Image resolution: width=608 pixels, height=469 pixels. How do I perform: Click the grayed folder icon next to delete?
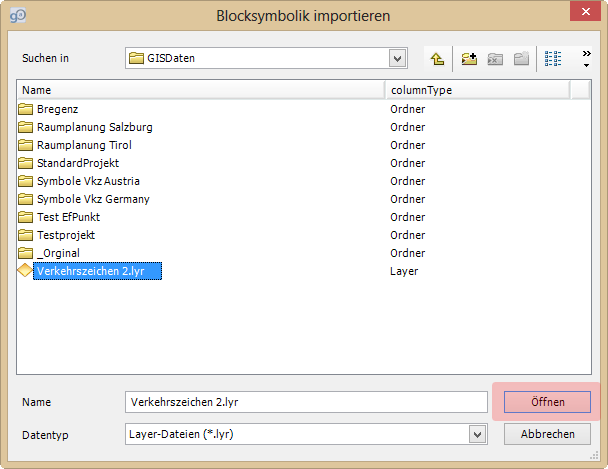[521, 59]
